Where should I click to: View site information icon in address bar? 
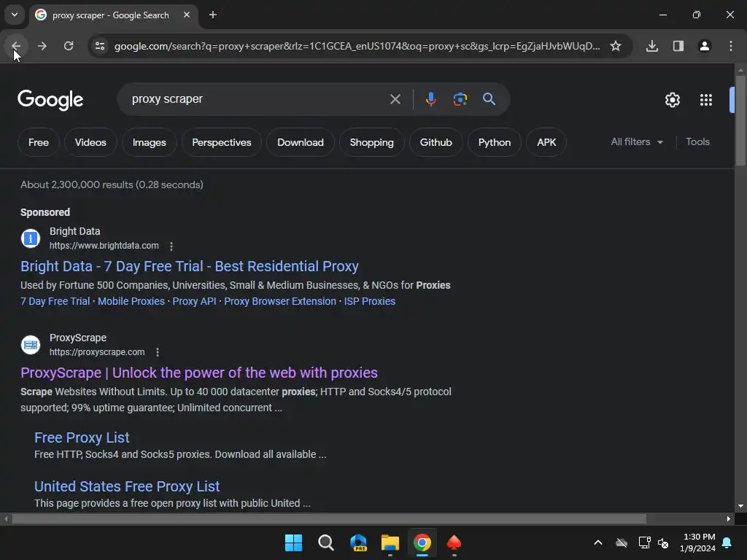click(100, 46)
